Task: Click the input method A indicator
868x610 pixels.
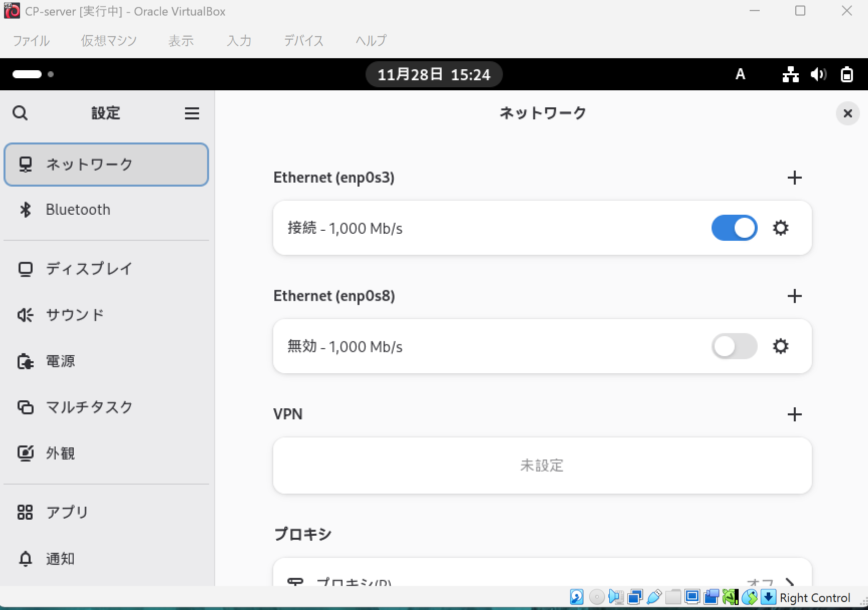Action: [x=740, y=74]
